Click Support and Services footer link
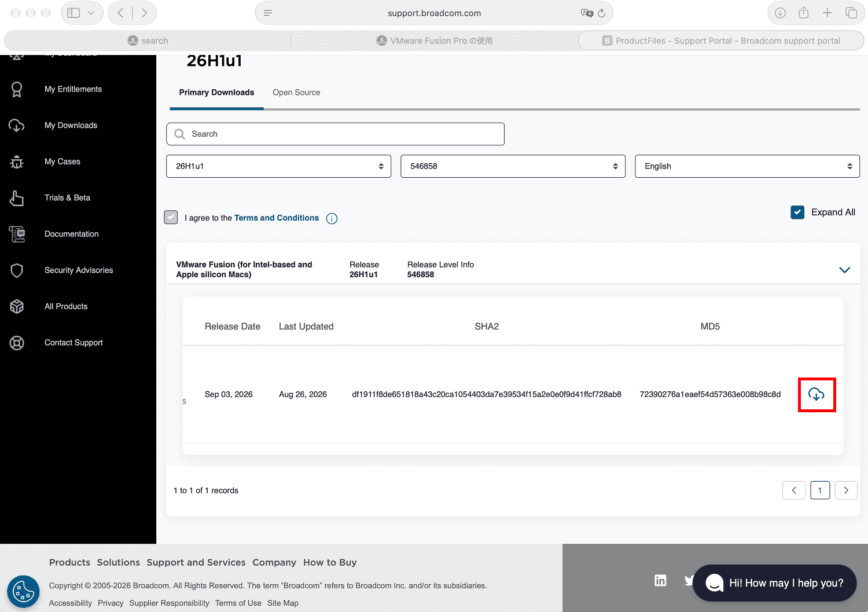The height and width of the screenshot is (612, 868). [x=196, y=562]
